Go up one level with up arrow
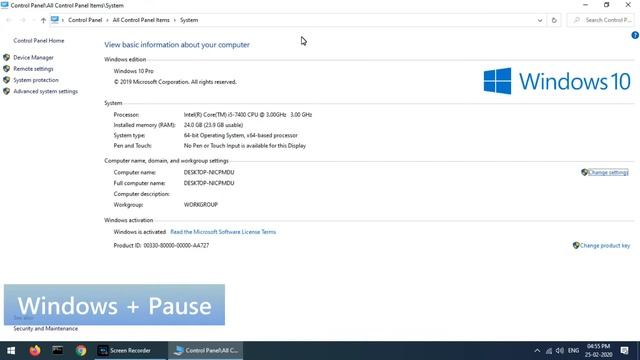The height and width of the screenshot is (360, 640). (x=43, y=20)
